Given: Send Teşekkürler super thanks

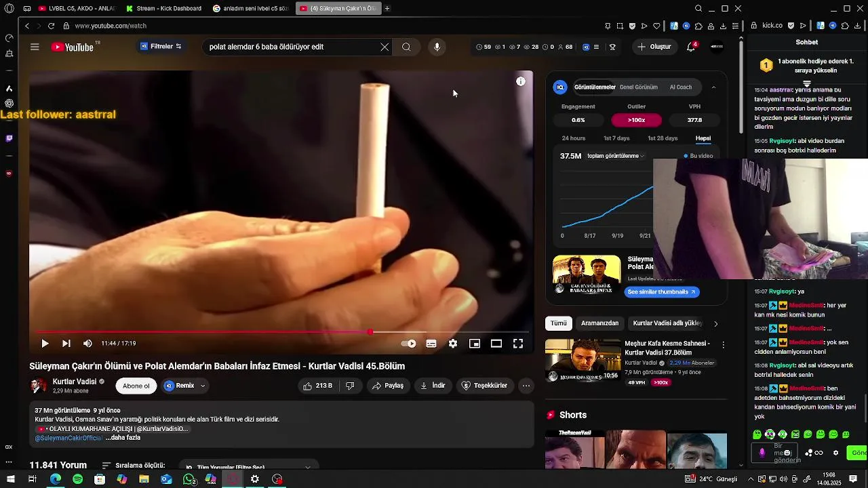Looking at the screenshot, I should 484,386.
